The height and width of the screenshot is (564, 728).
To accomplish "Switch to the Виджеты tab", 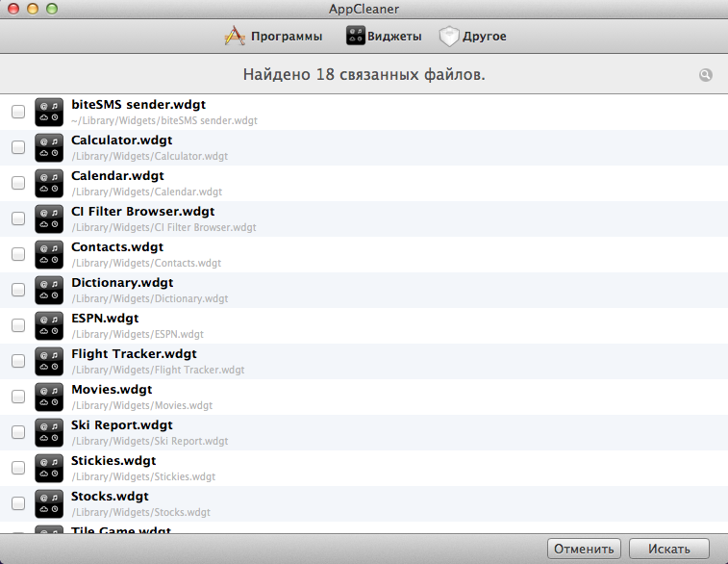I will point(384,37).
